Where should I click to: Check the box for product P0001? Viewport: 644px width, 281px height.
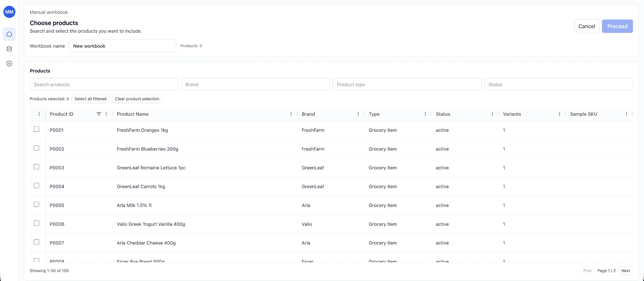point(36,129)
